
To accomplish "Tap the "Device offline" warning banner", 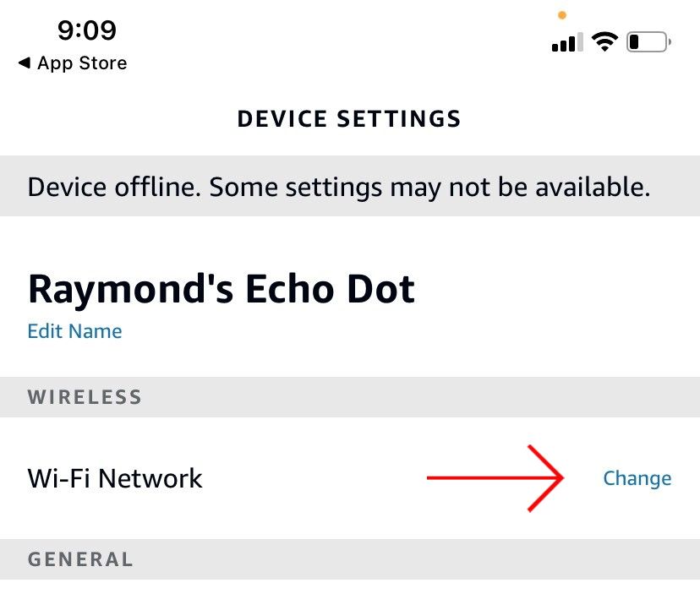I will [x=339, y=187].
